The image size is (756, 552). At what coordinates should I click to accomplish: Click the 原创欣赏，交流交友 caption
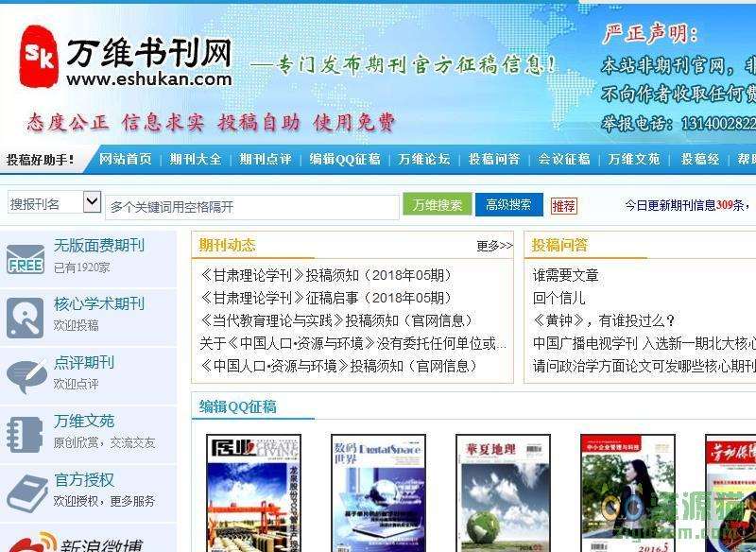click(x=104, y=442)
